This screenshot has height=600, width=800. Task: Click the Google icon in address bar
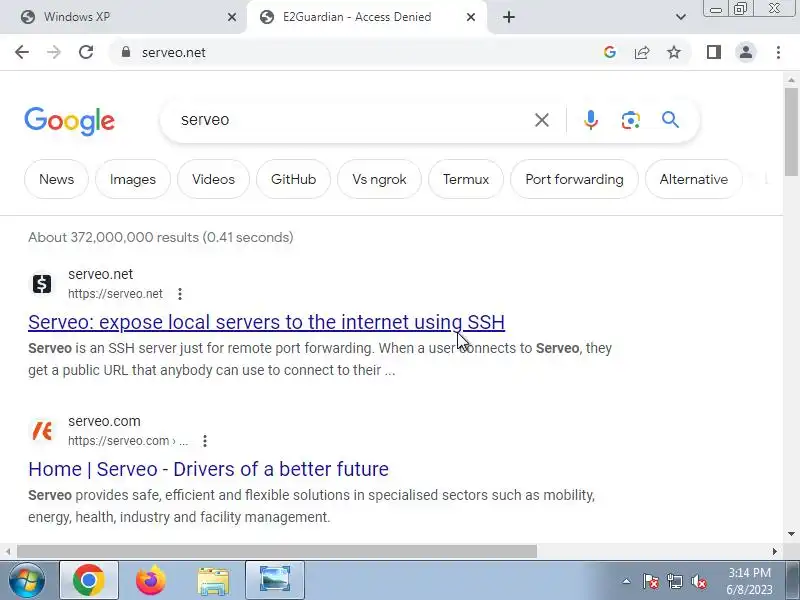point(610,52)
